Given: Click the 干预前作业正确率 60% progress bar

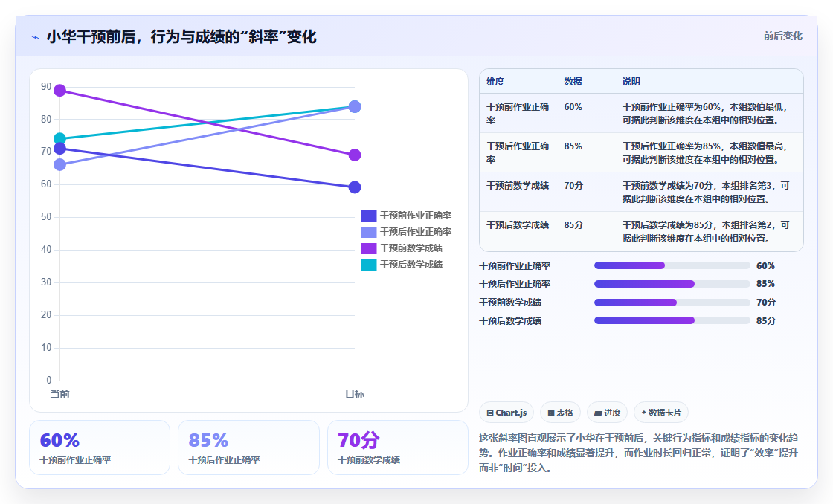Looking at the screenshot, I should tap(672, 265).
